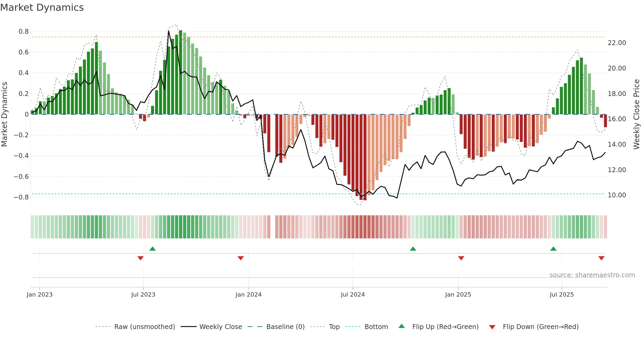This screenshot has width=644, height=362.
Task: Click the green flip-up marker in autumn 2024
Action: click(413, 249)
